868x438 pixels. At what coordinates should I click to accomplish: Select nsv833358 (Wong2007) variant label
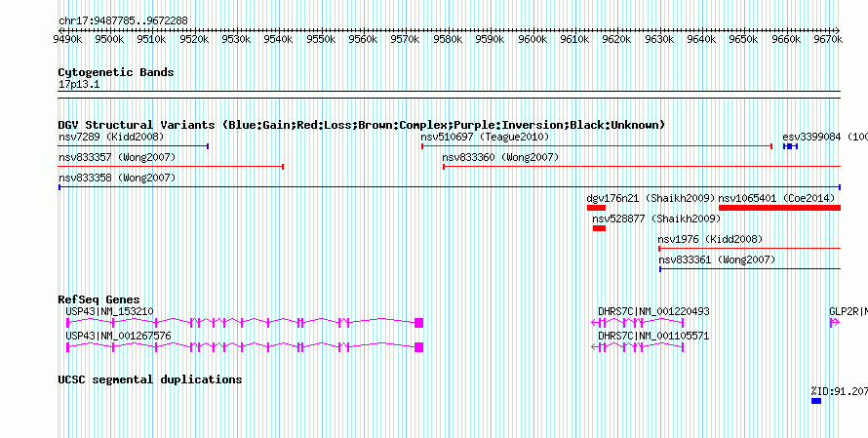pos(117,179)
